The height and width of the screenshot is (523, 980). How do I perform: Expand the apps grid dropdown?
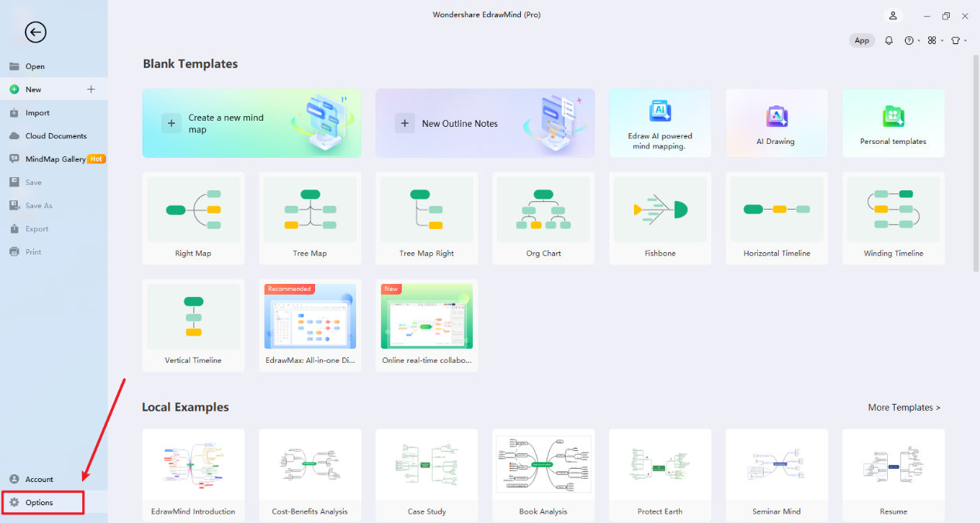pos(935,40)
